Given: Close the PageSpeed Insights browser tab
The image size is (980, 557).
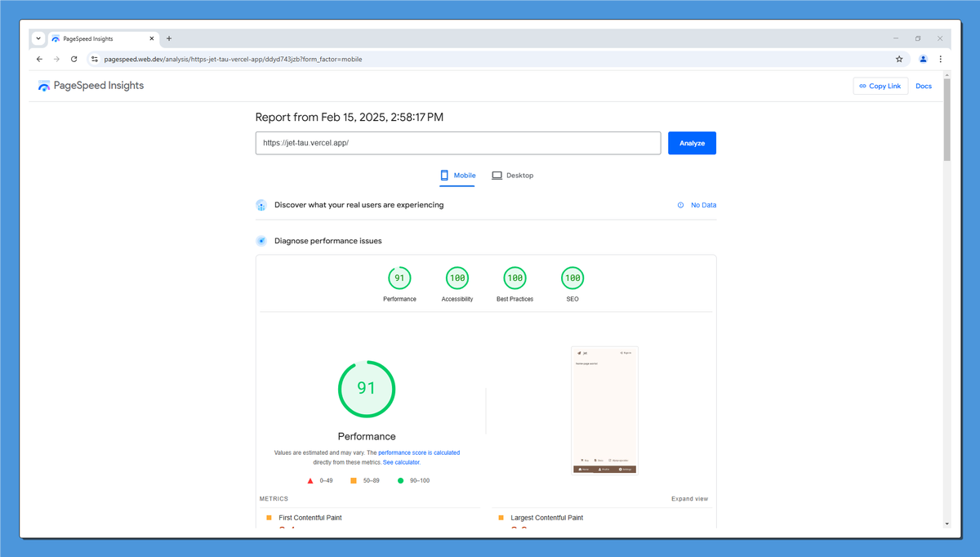Looking at the screenshot, I should point(152,38).
